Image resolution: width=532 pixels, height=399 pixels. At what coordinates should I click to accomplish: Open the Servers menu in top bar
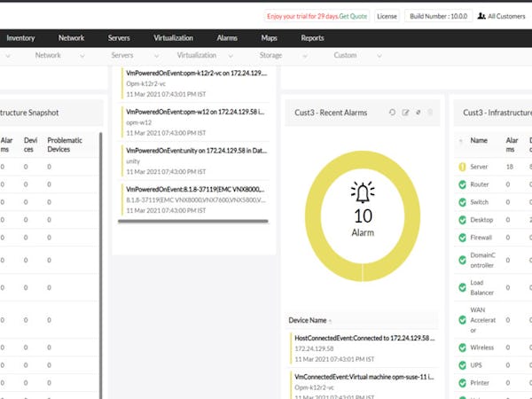tap(119, 38)
